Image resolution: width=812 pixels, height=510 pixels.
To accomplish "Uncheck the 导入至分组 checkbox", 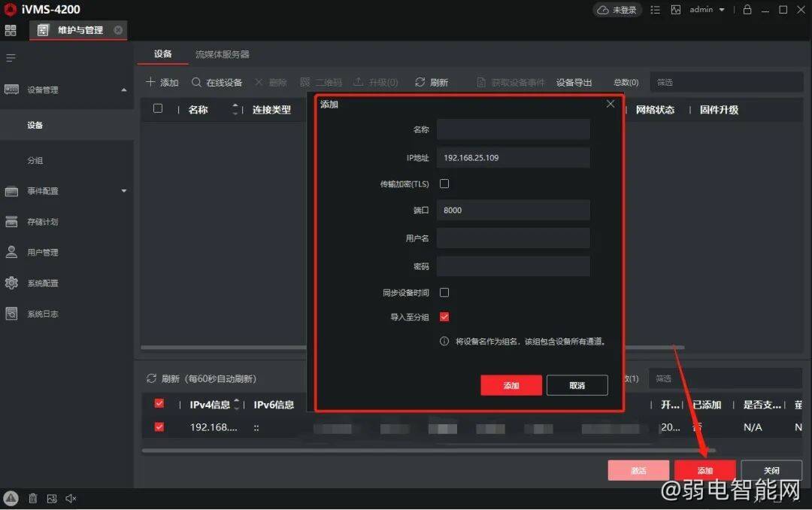I will [444, 317].
